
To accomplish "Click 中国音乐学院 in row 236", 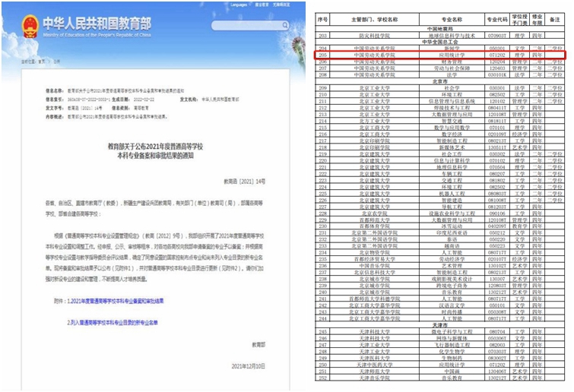I will pyautogui.click(x=375, y=266).
